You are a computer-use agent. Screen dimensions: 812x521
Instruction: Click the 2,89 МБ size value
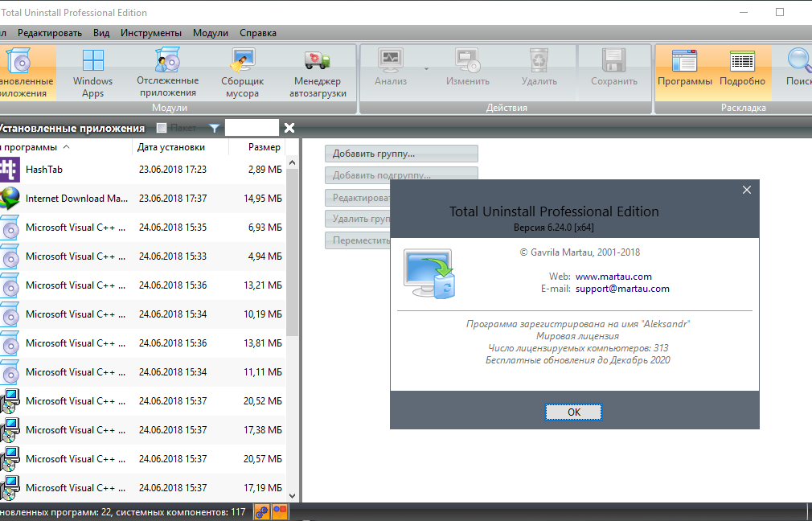click(x=265, y=170)
